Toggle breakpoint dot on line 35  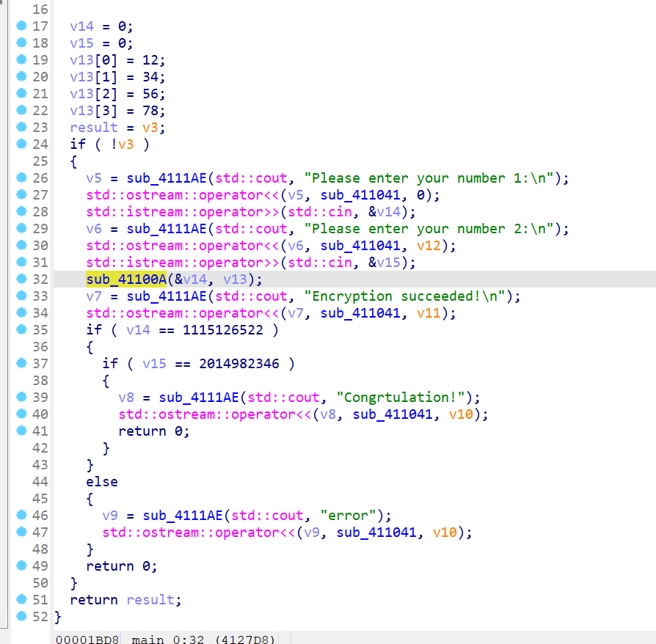click(21, 329)
